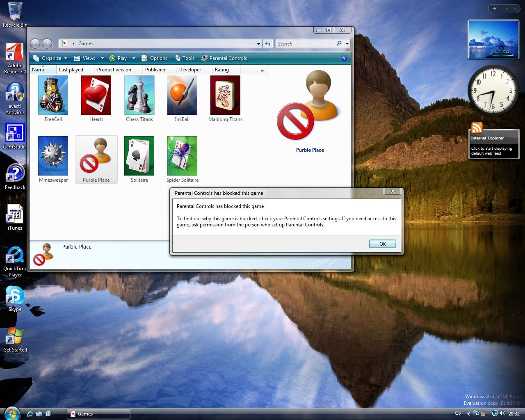Sort by Product version column

point(119,70)
